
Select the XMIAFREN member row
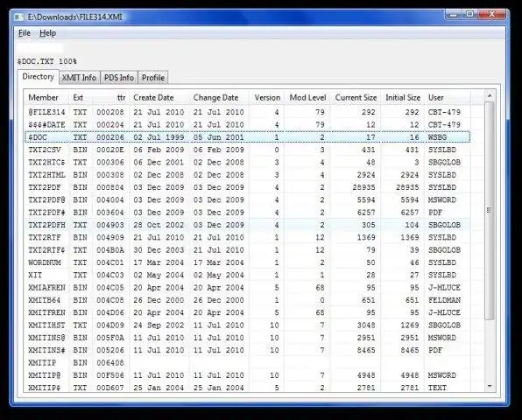point(247,288)
